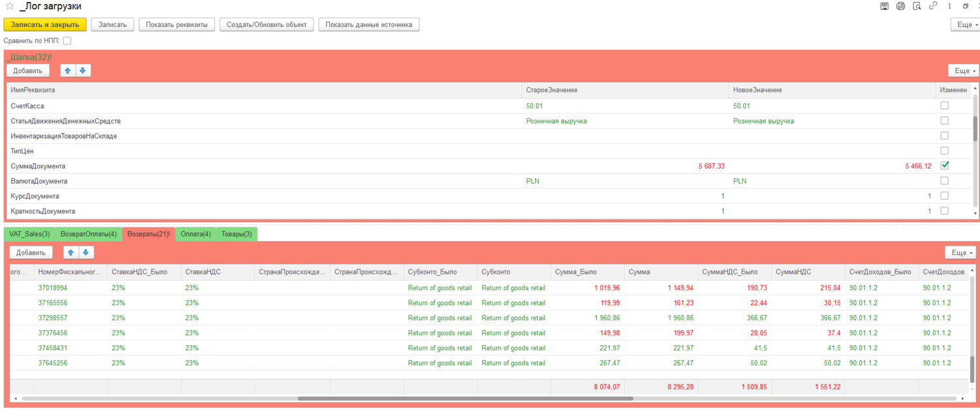Open the Еще dropdown in the tabs panel
The width and height of the screenshot is (980, 411).
point(958,252)
